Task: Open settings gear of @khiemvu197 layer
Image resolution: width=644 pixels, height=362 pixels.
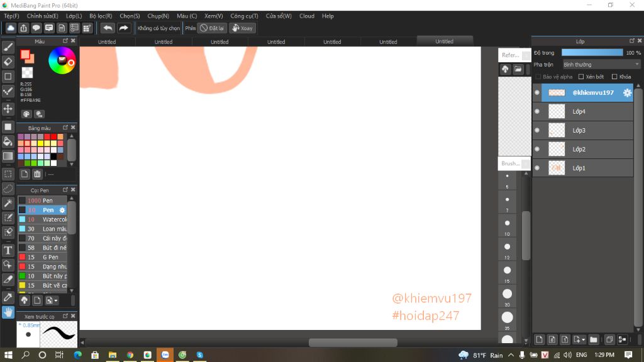Action: tap(627, 93)
